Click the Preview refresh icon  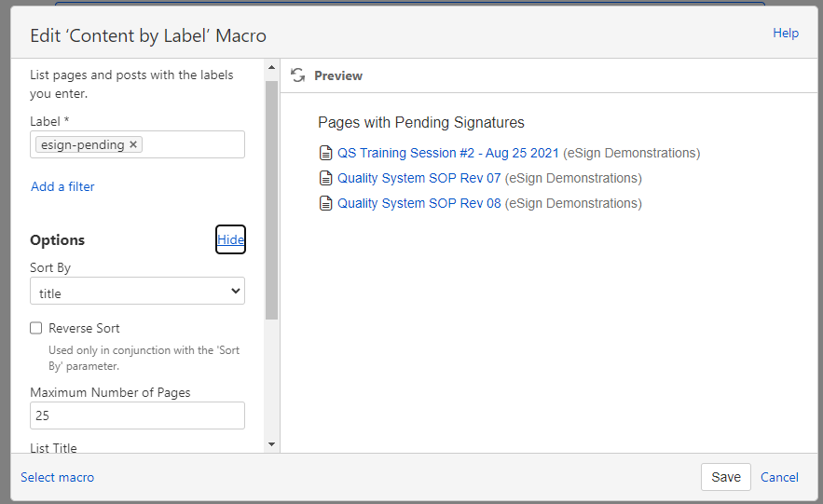(x=298, y=75)
